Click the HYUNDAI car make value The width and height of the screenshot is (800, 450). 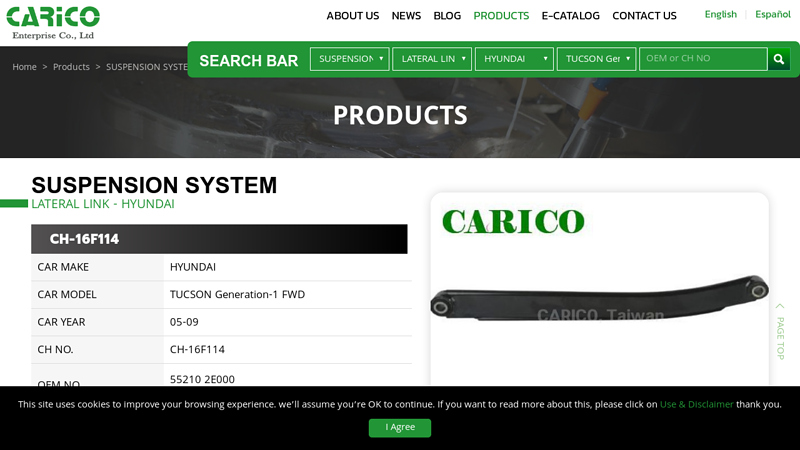[193, 267]
